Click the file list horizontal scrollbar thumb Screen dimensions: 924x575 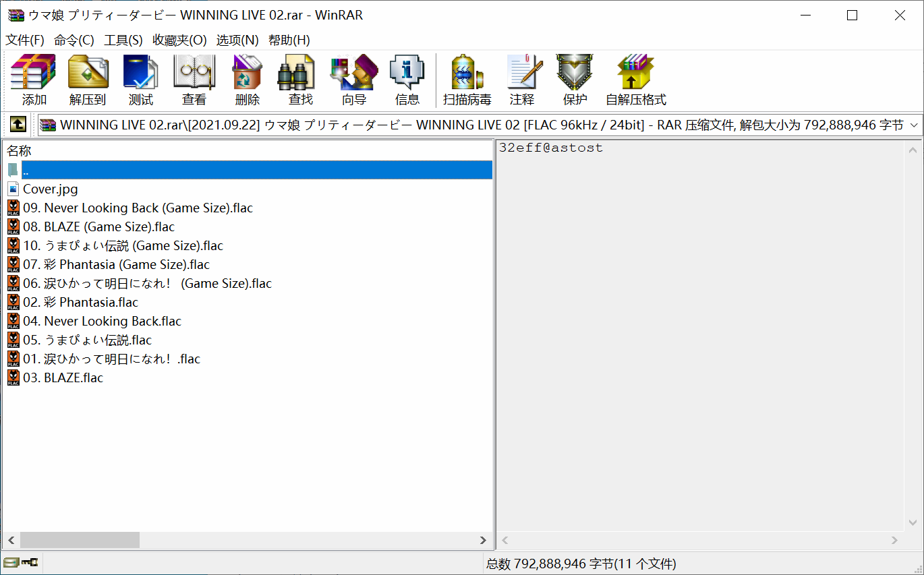point(80,540)
